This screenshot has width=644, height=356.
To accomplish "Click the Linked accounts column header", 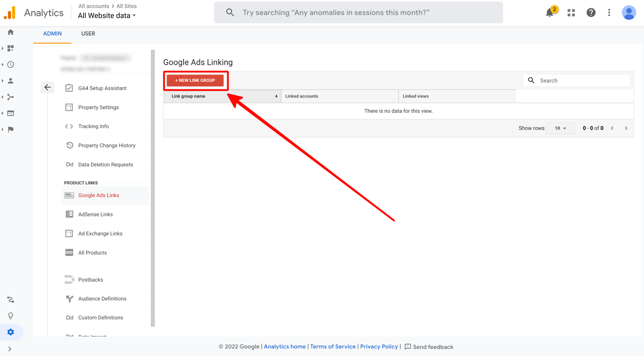I will point(340,96).
